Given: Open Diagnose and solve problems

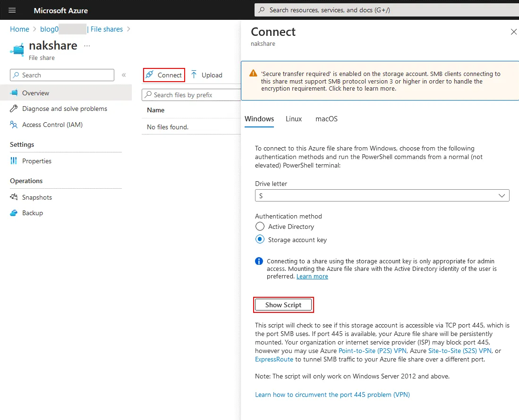Looking at the screenshot, I should 64,109.
